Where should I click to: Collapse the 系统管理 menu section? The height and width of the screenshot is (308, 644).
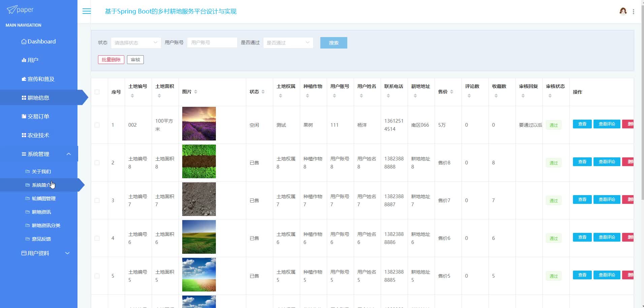(x=39, y=154)
